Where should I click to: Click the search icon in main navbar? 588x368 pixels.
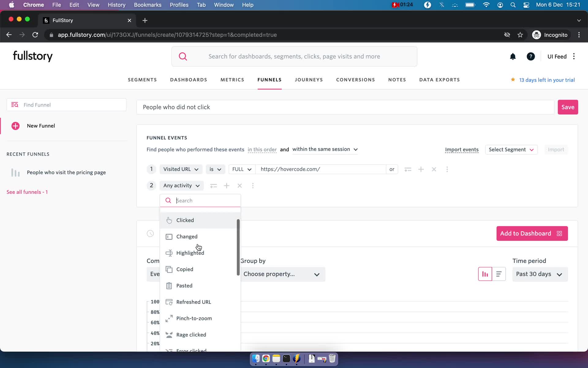click(183, 56)
